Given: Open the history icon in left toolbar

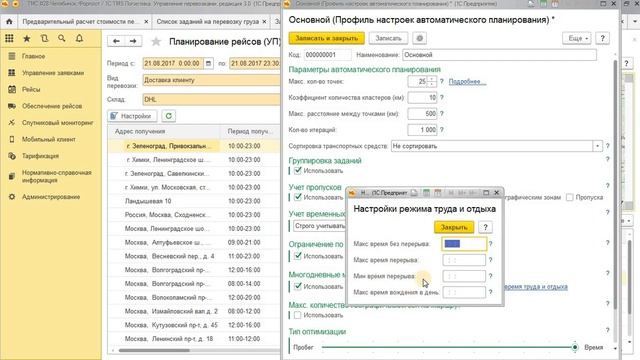Looking at the screenshot, I should pyautogui.click(x=44, y=38).
